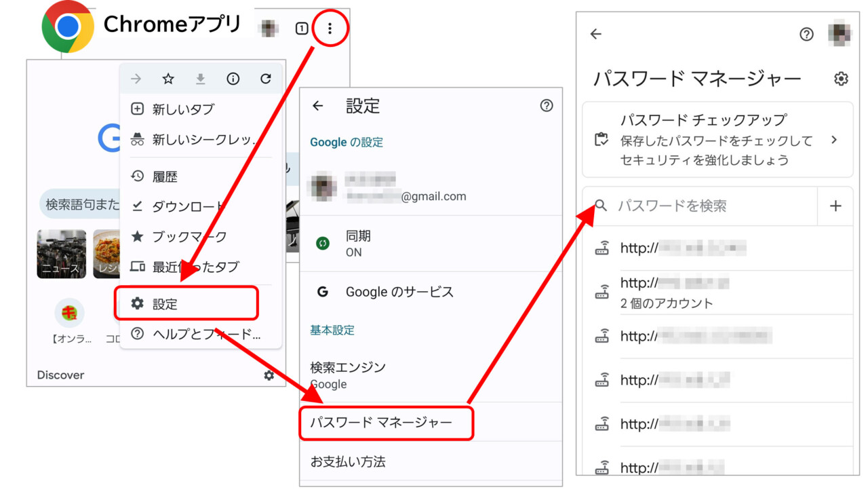Go back from パスワード マネージャー screen
The width and height of the screenshot is (868, 492).
coord(596,34)
